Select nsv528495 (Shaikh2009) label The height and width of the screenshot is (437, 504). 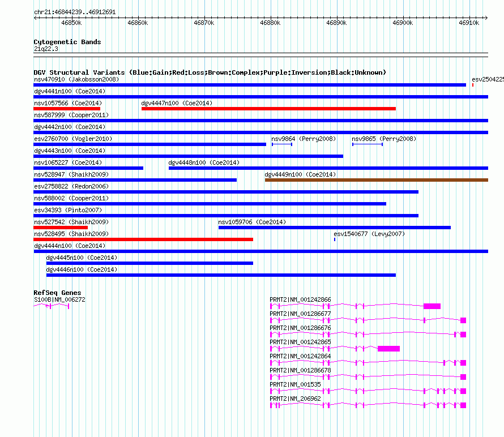coord(71,234)
